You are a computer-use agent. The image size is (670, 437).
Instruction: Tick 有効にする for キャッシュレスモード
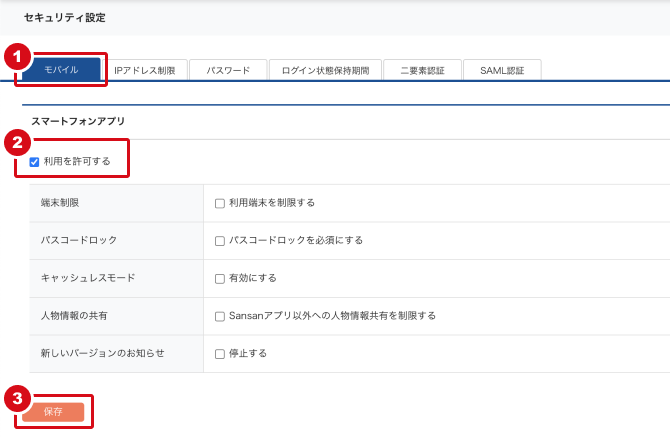coord(220,278)
